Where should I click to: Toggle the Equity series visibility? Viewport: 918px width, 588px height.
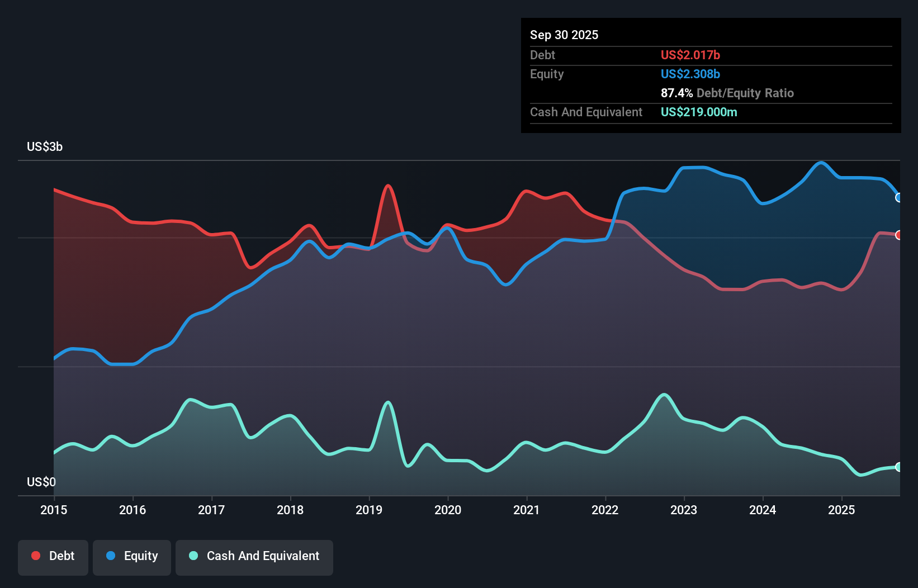coord(131,556)
